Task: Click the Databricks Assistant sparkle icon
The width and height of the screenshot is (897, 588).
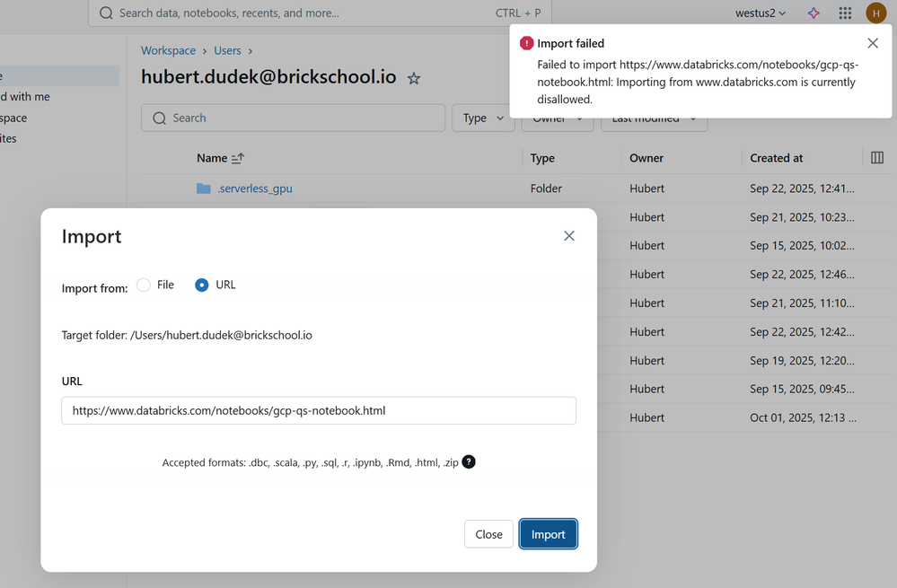Action: (x=813, y=13)
